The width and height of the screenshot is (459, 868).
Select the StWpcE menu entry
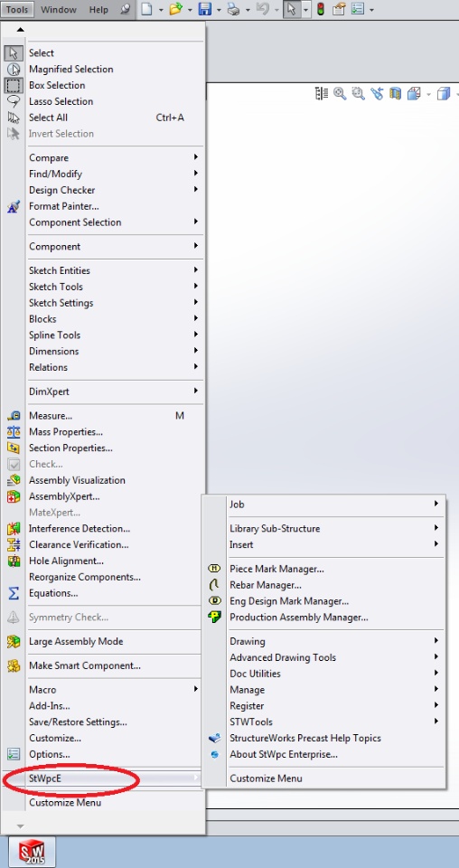(104, 778)
